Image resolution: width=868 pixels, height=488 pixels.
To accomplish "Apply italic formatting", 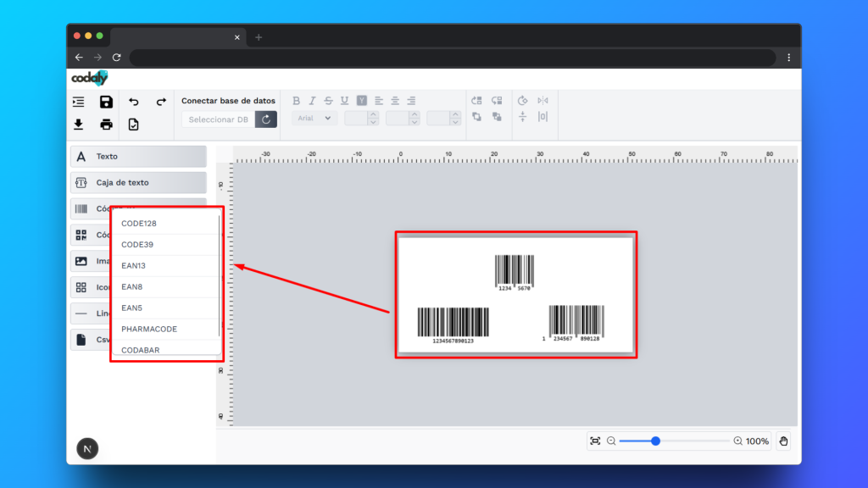I will point(312,101).
